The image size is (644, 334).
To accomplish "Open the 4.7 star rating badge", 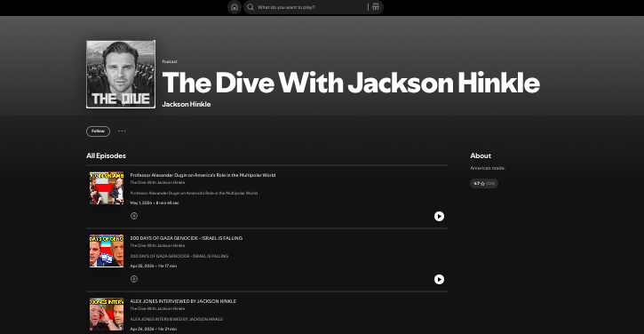I will [x=484, y=184].
